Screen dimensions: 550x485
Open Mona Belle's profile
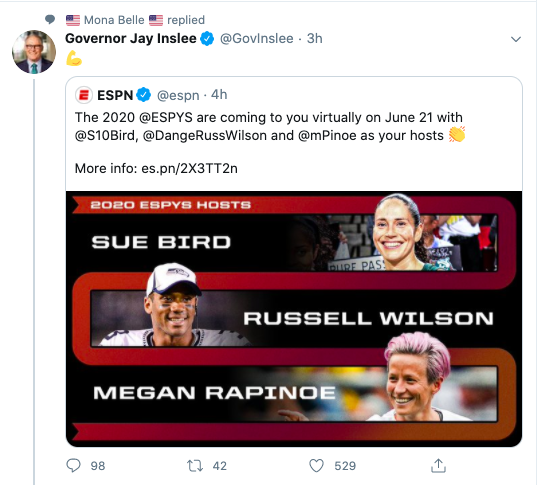[114, 20]
